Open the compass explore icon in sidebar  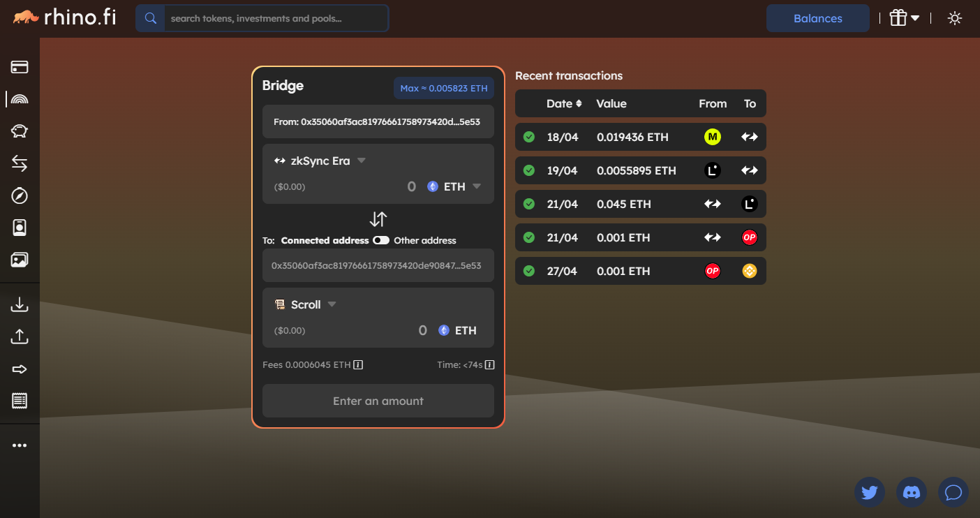(x=20, y=195)
